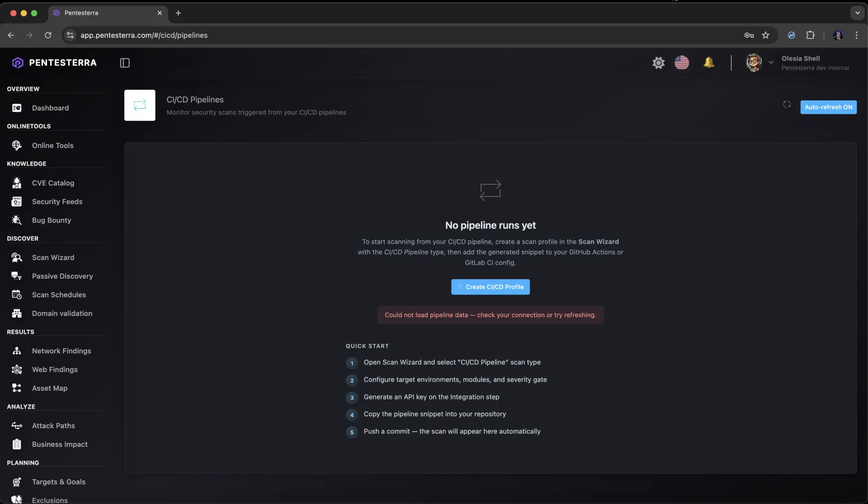The image size is (868, 504).
Task: Click the browser address bar URL
Action: [144, 35]
